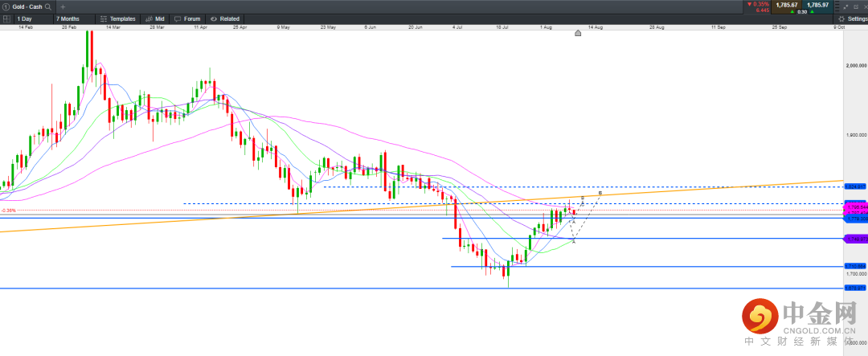Click the 18 Jul date on time axis
This screenshot has width=868, height=356.
pos(502,27)
